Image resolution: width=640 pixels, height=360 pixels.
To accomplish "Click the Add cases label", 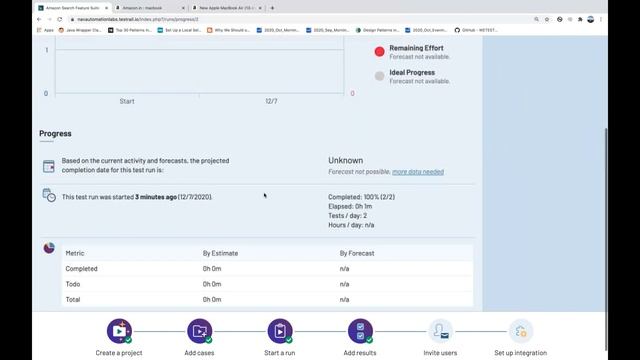I will 199,353.
